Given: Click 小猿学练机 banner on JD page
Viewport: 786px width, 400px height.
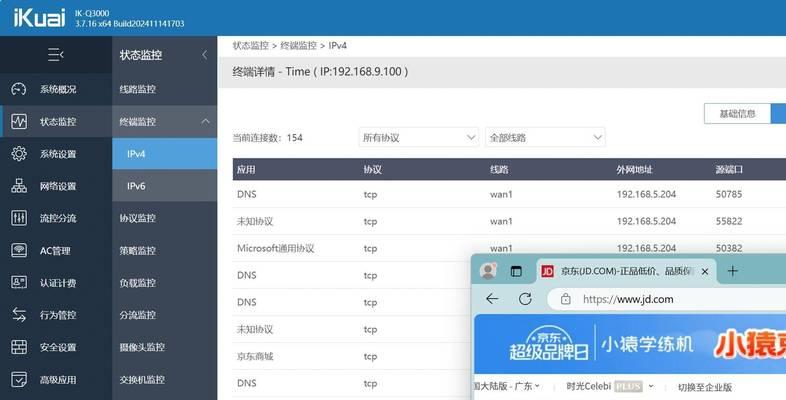Looking at the screenshot, I should (647, 344).
